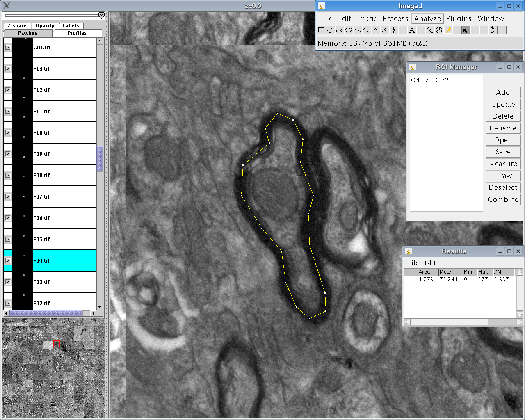Open the Analyze menu

pyautogui.click(x=427, y=18)
